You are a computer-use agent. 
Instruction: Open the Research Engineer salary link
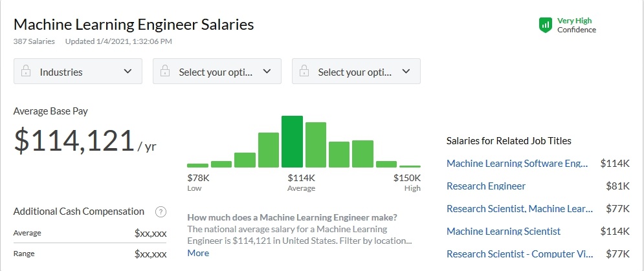486,186
